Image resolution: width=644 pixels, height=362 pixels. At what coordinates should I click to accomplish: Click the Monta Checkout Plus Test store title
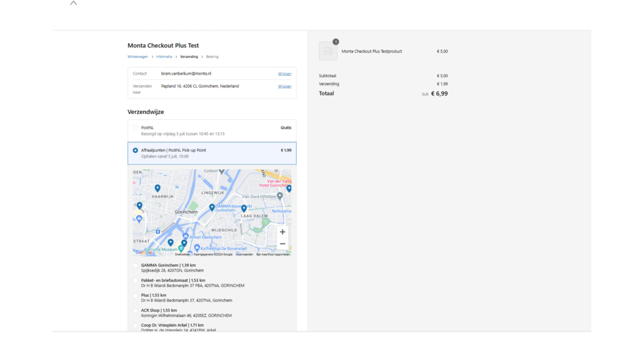(x=163, y=45)
